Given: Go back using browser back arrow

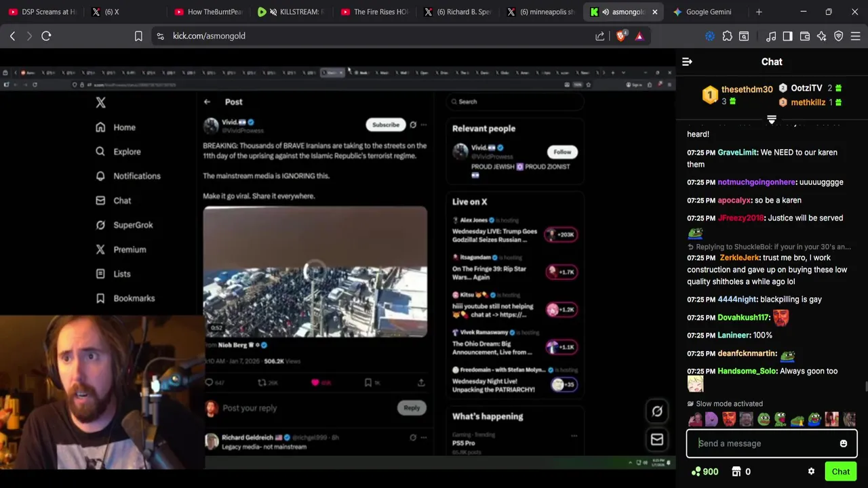Looking at the screenshot, I should point(12,36).
